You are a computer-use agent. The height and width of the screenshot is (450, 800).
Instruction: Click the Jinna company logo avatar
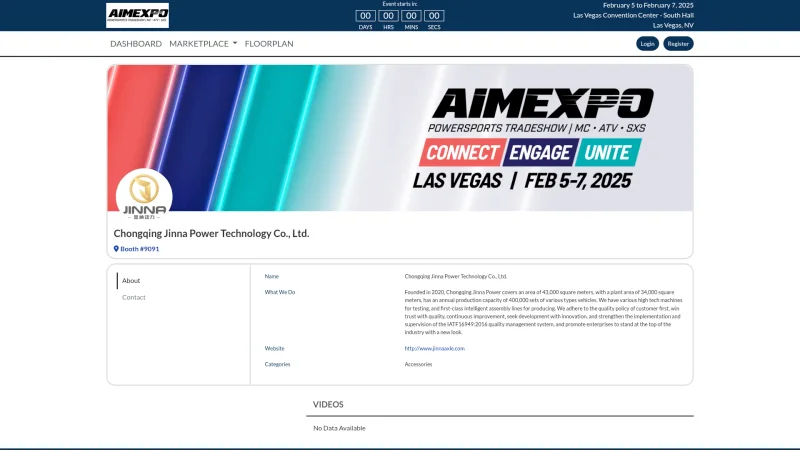coord(144,196)
